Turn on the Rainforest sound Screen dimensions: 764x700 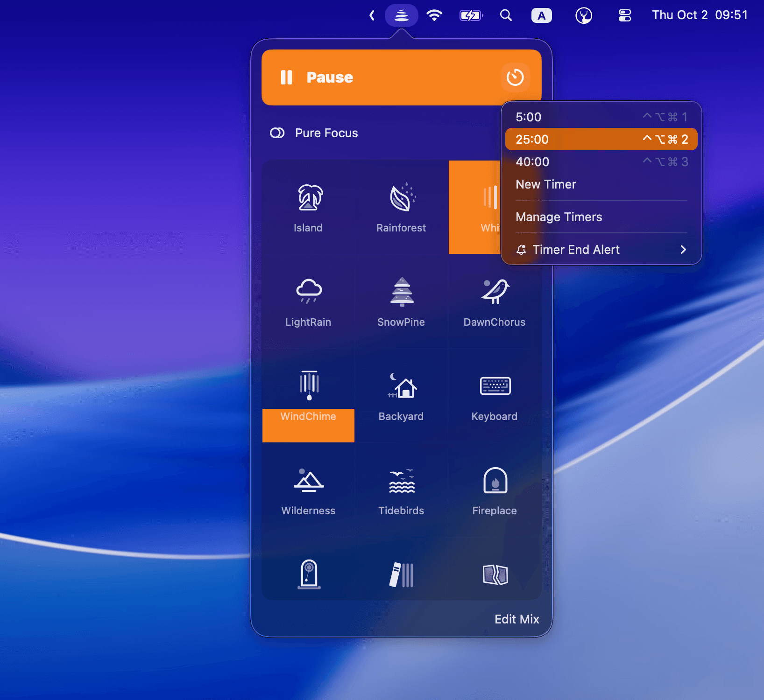click(x=401, y=208)
